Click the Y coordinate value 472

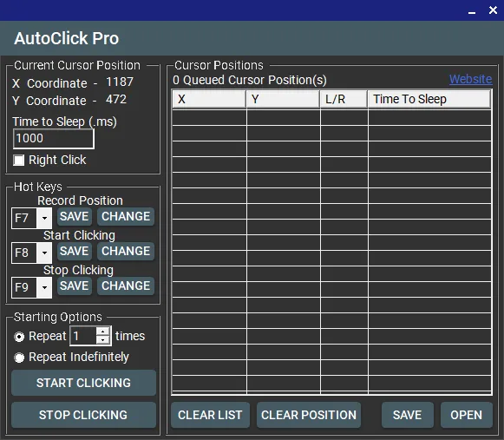116,100
